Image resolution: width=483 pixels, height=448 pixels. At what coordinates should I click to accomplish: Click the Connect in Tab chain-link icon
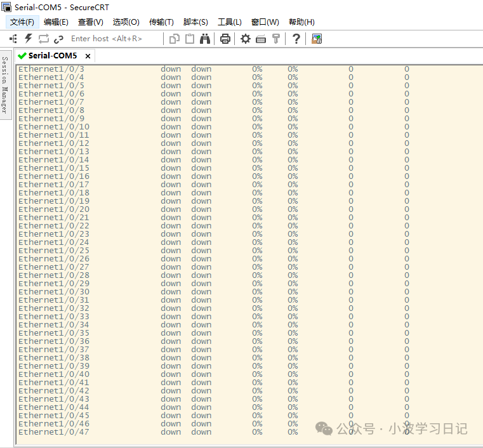pos(59,39)
